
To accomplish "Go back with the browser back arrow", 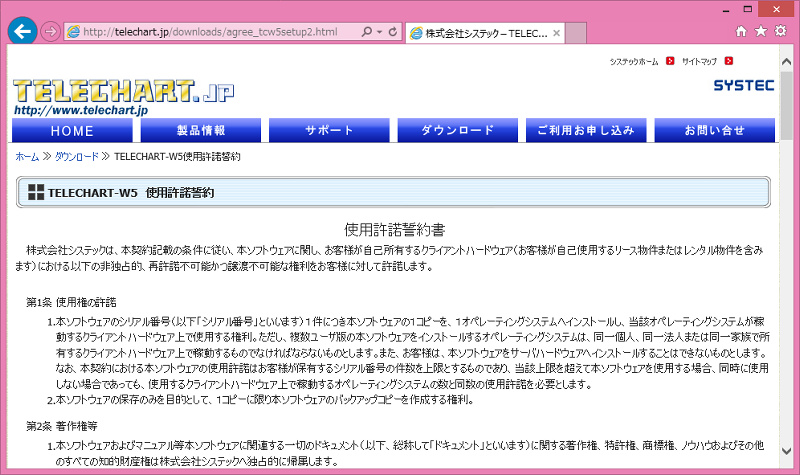I will [22, 32].
